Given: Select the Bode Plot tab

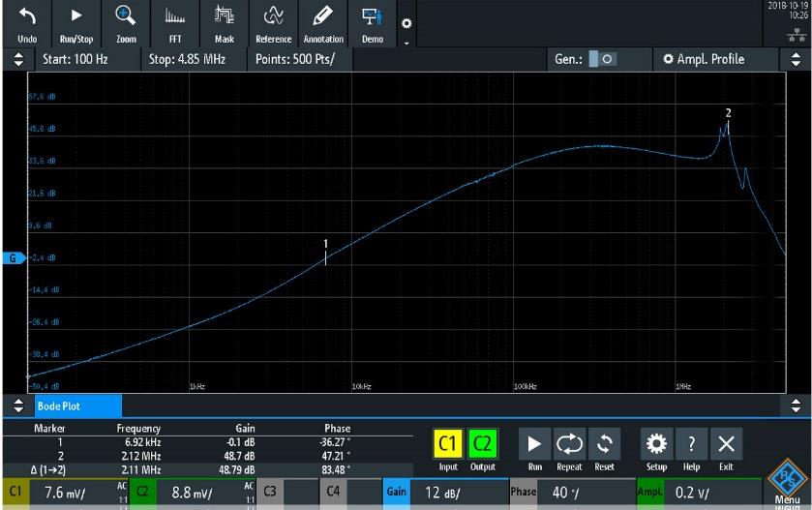Looking at the screenshot, I should coord(77,405).
